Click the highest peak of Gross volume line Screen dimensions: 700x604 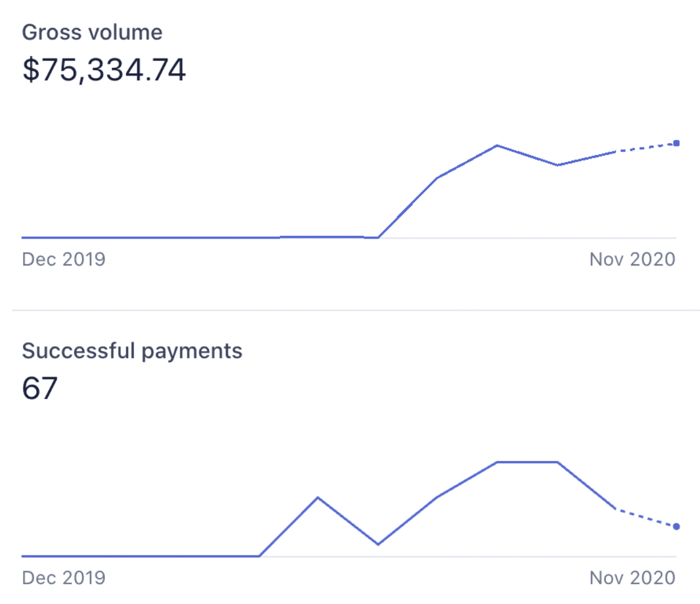(x=497, y=146)
